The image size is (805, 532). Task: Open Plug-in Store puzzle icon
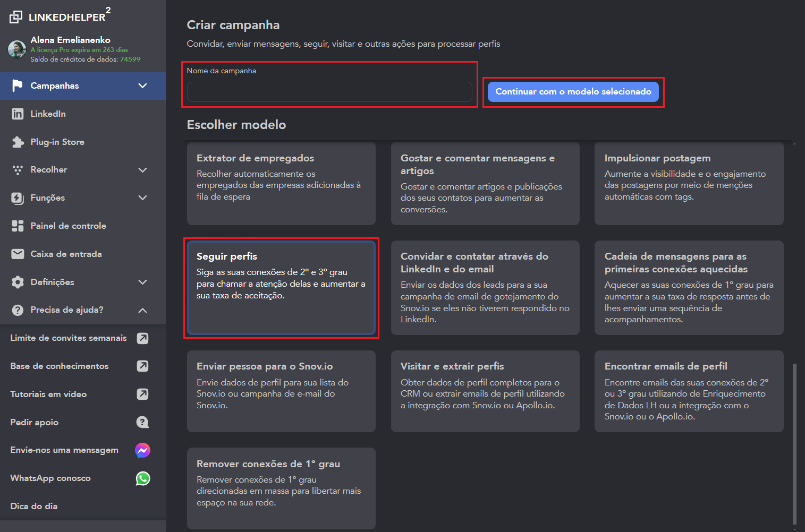click(x=18, y=142)
